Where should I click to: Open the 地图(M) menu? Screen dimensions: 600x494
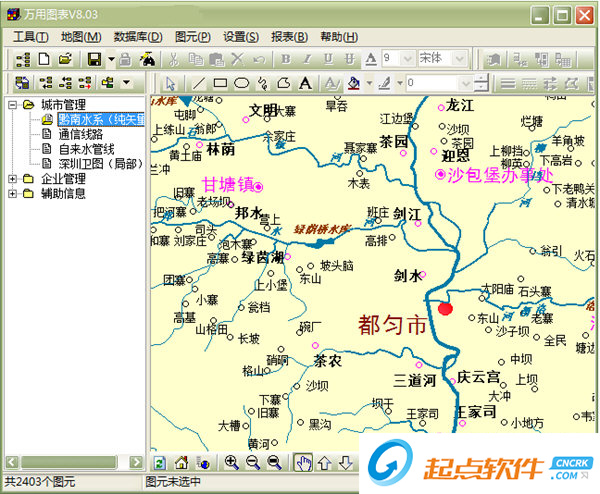(78, 37)
